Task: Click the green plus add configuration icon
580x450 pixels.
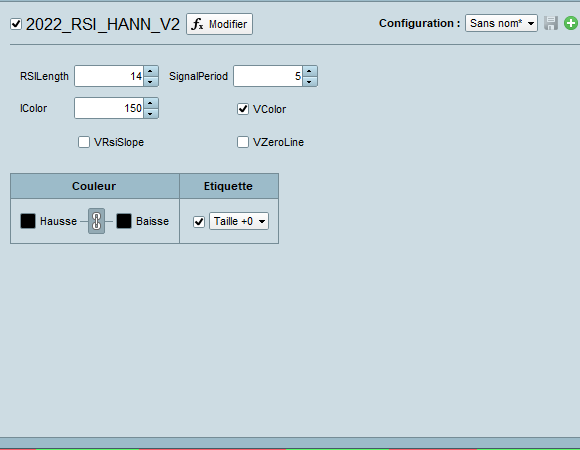Action: point(571,23)
